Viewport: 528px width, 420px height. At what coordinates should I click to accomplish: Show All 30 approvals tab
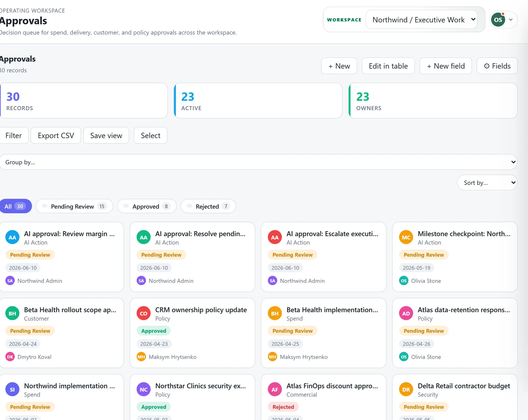(x=15, y=206)
